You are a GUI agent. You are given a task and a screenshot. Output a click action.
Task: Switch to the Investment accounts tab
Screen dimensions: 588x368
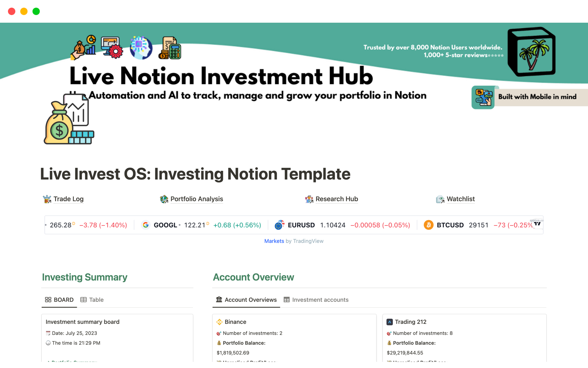[x=316, y=300]
